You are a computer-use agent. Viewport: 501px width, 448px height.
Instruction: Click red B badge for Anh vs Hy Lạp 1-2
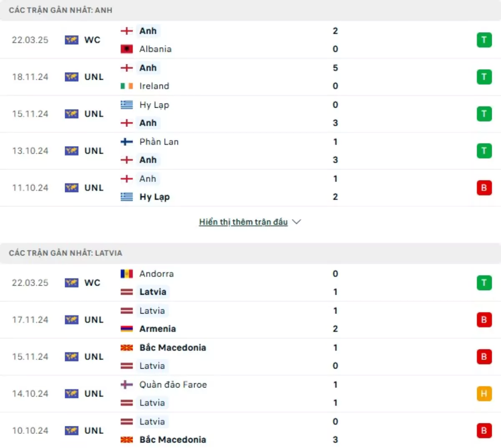484,188
